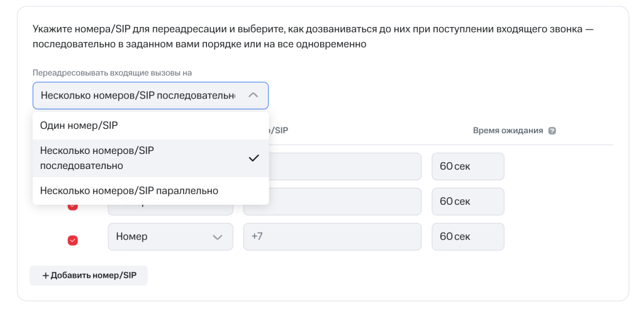Toggle the red checkbox half-hidden under the dropdown list
Screen dimensions: 644x311
click(x=73, y=206)
